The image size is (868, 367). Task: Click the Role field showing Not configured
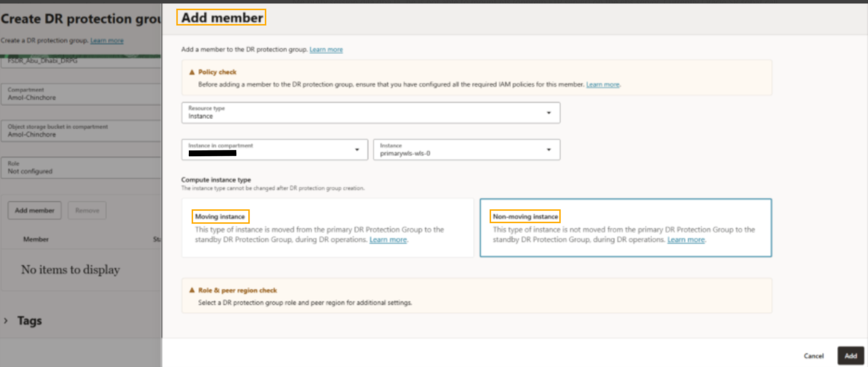[x=81, y=167]
